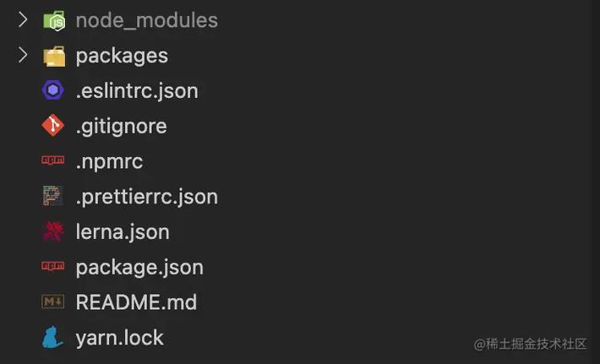The image size is (600, 364).
Task: Click the Markdown icon beside README.md
Action: click(52, 302)
